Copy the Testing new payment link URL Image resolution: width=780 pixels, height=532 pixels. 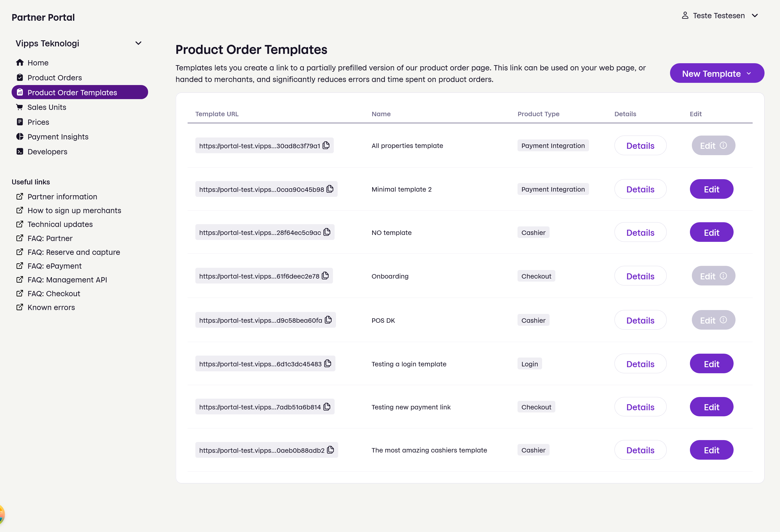point(327,407)
